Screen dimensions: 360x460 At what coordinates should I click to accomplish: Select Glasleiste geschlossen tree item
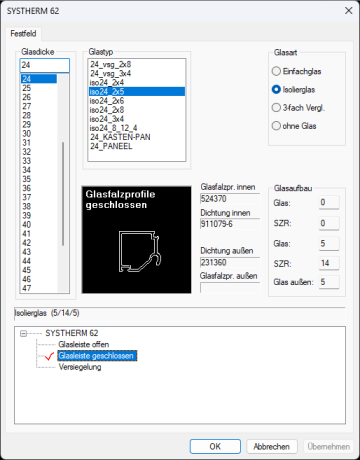(97, 356)
